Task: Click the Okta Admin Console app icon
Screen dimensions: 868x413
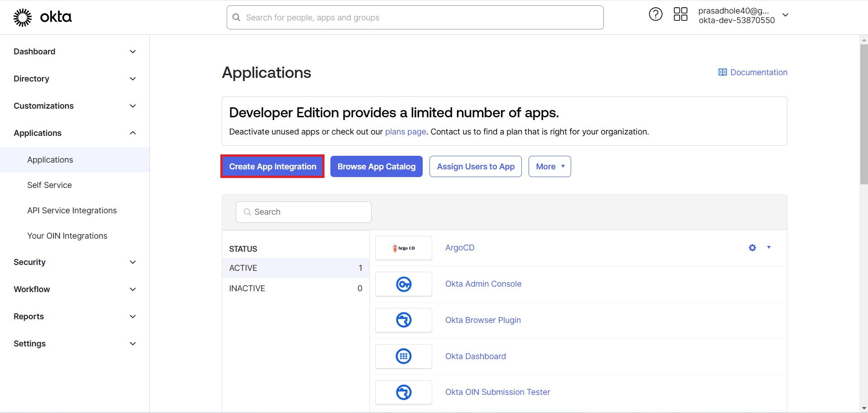Action: point(403,284)
